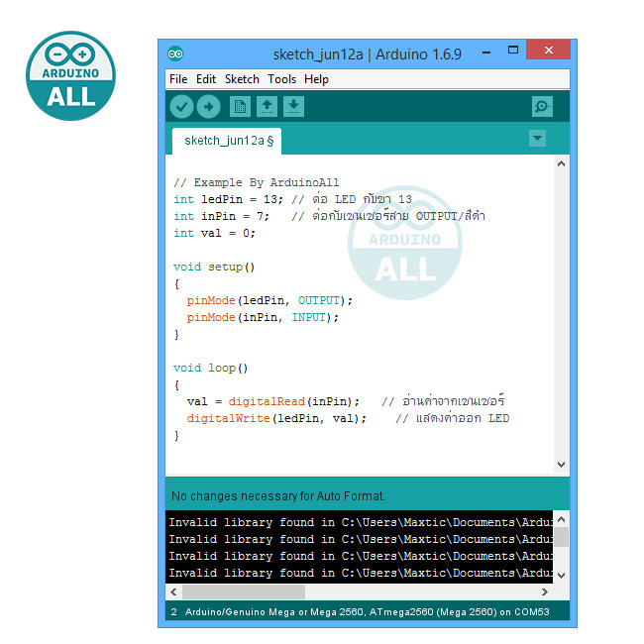Click the board info 'Arduino/Genuino Mega' status text

tap(367, 611)
